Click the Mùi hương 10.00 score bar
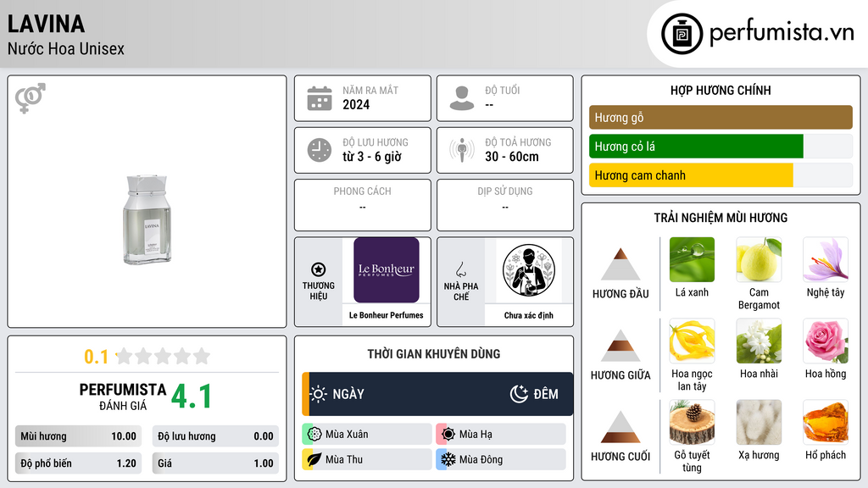The width and height of the screenshot is (868, 488). point(78,436)
